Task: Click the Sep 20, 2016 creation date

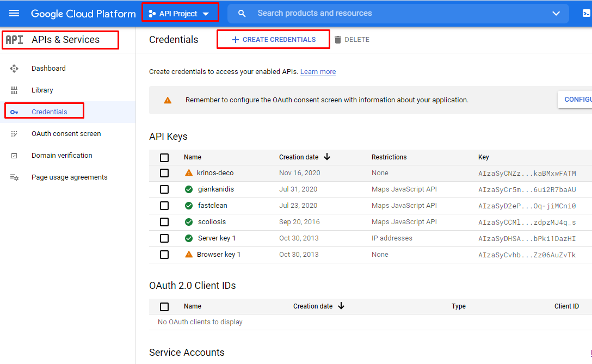Action: tap(299, 221)
